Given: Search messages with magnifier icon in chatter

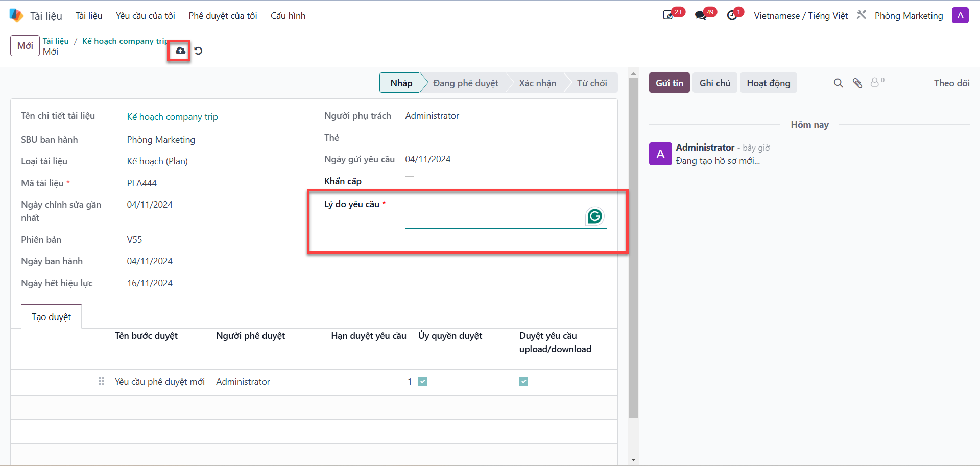Looking at the screenshot, I should (839, 83).
